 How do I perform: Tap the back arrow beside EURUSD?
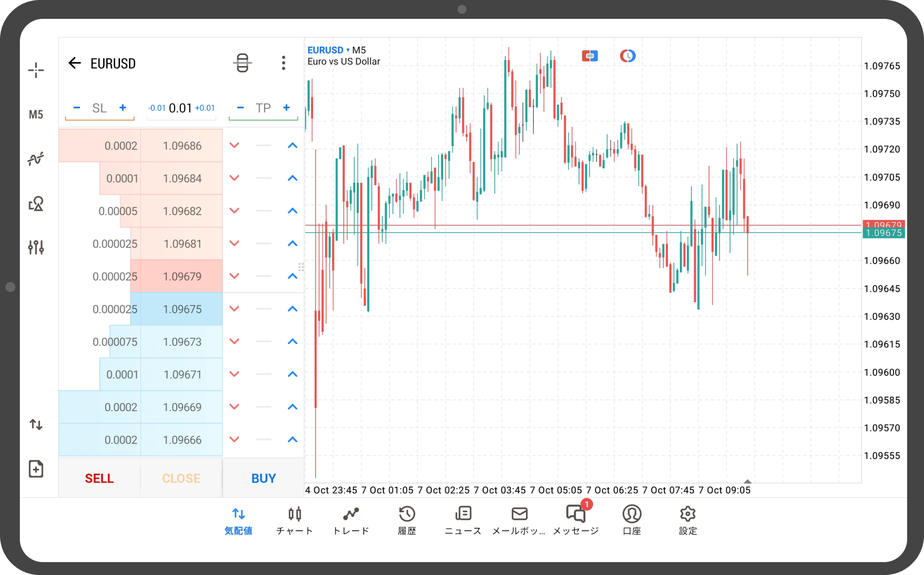(74, 63)
